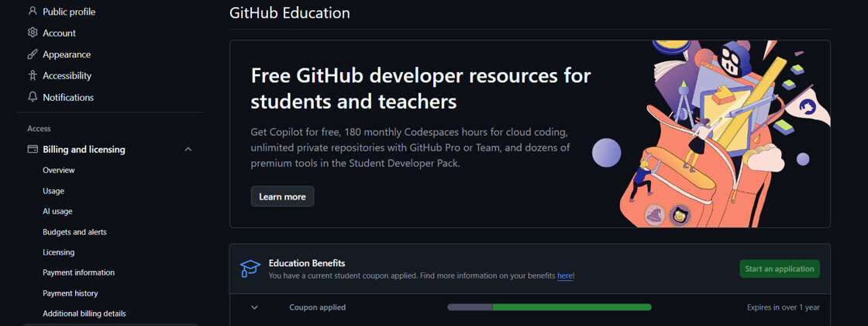
Task: Click the Learn more button
Action: pos(282,196)
